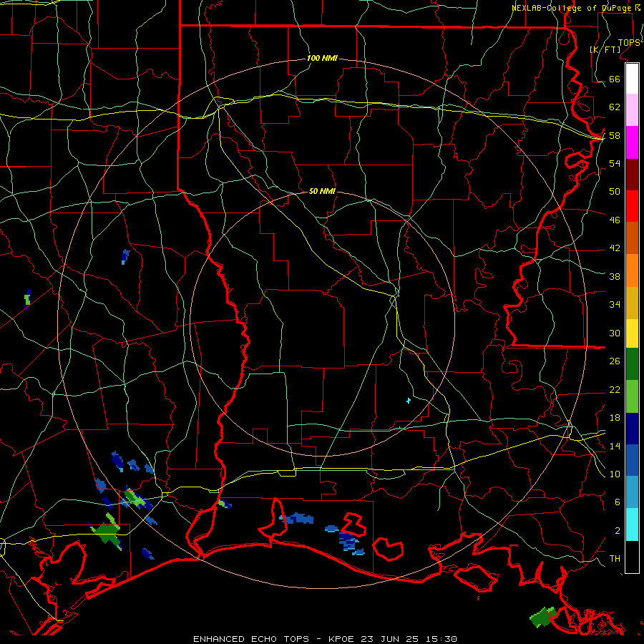
Task: Click the '66' legend value label
Action: click(x=615, y=79)
